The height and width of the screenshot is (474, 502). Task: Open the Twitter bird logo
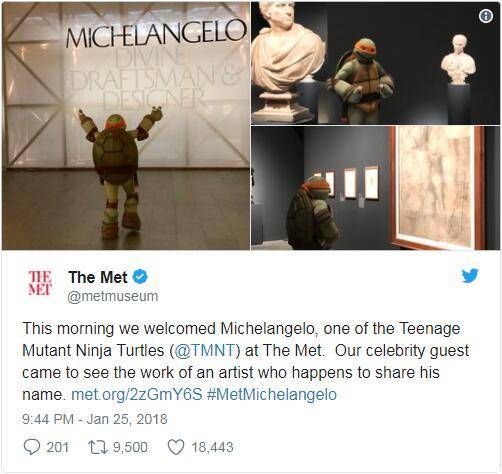(x=470, y=276)
